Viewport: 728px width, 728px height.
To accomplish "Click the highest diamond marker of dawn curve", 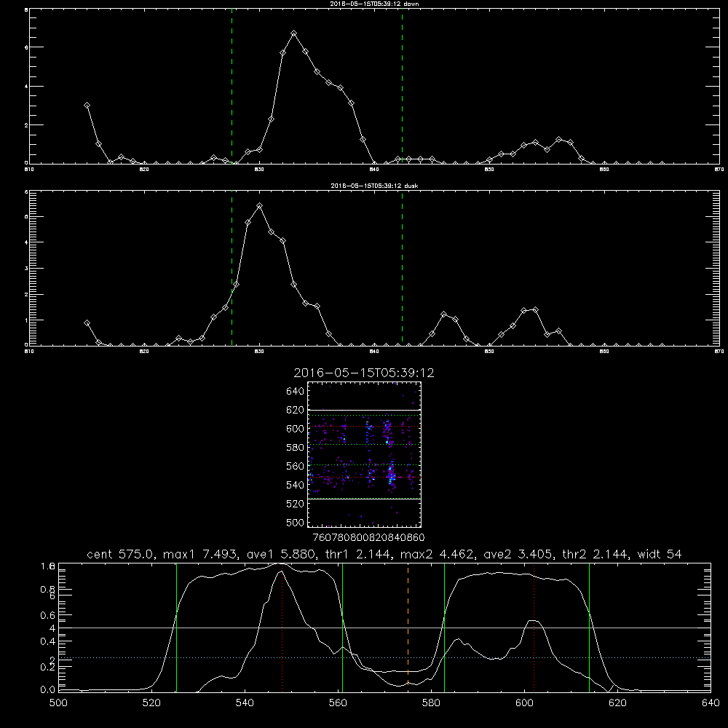I will click(293, 33).
